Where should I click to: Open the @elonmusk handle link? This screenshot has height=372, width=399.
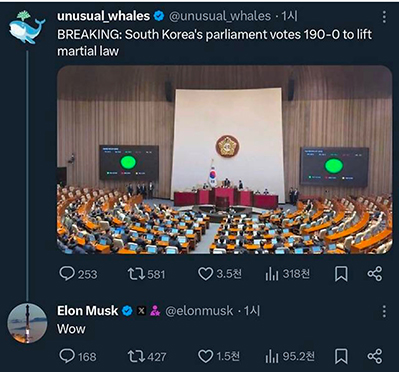(x=199, y=311)
